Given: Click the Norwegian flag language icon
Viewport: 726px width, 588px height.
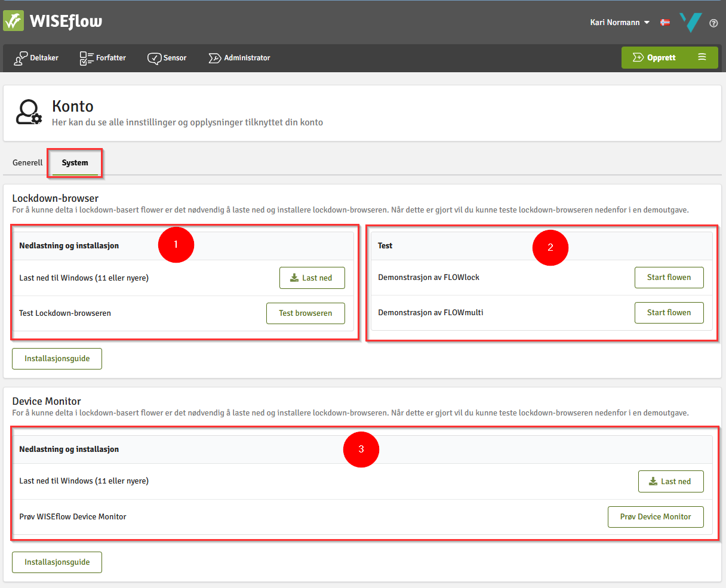Looking at the screenshot, I should coord(665,23).
